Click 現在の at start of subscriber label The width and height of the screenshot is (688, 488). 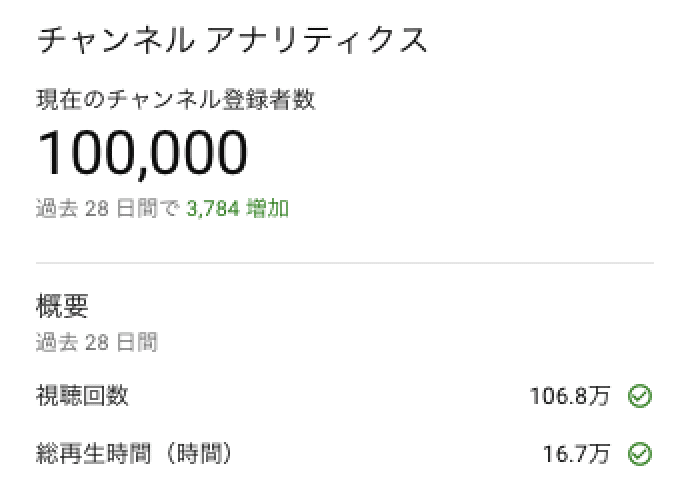coord(71,99)
